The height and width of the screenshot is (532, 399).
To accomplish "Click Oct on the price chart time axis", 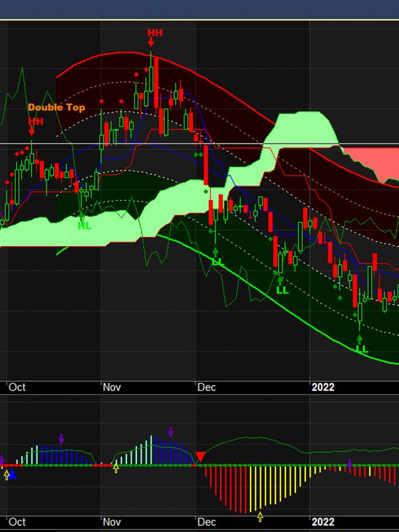I will [17, 387].
